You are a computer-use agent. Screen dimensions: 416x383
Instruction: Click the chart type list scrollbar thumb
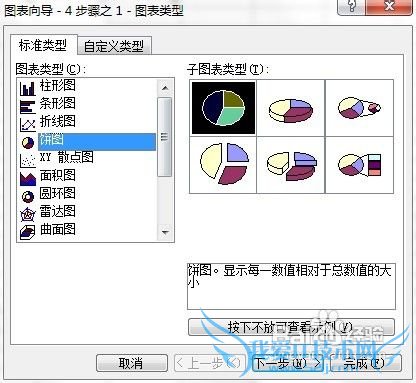click(165, 137)
